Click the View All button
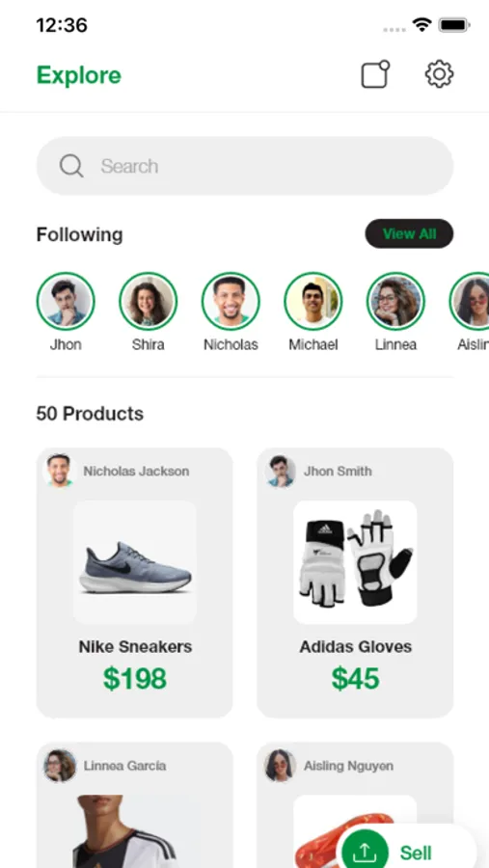This screenshot has width=489, height=868. pos(409,233)
